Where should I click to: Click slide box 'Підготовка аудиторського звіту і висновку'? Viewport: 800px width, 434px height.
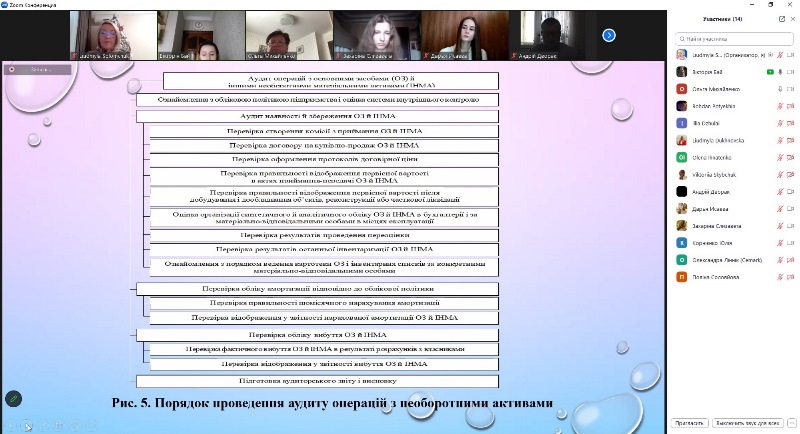pyautogui.click(x=317, y=381)
